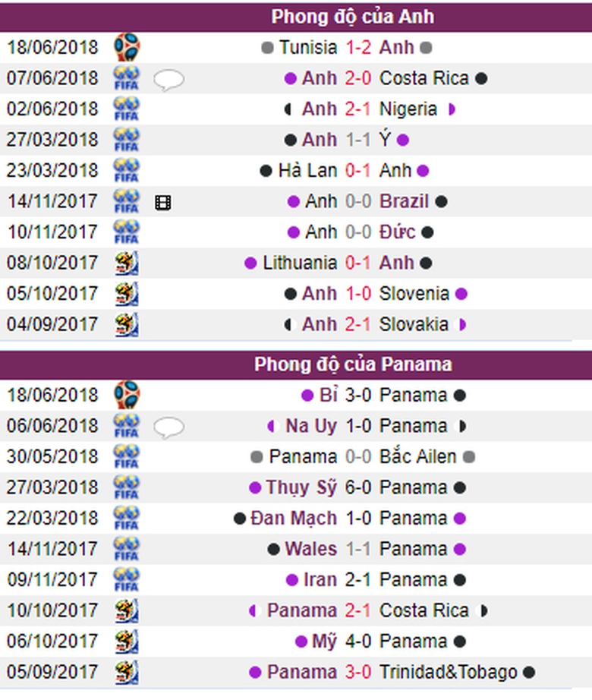Click the 'Phong độ của Panama' header

point(352,364)
